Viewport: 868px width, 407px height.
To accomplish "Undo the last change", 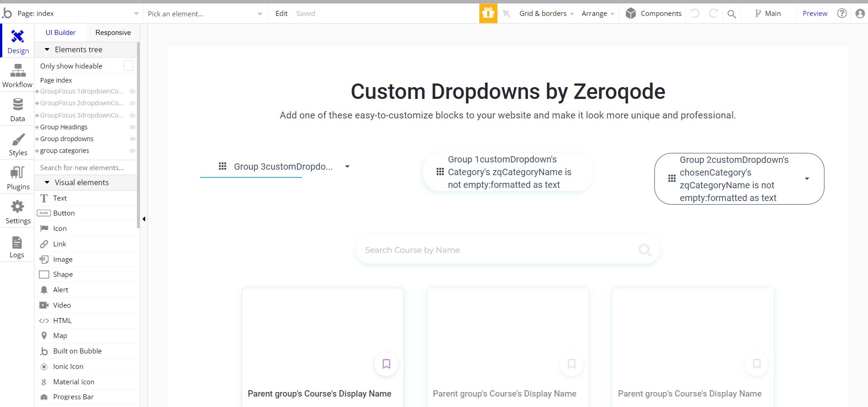I will (695, 14).
